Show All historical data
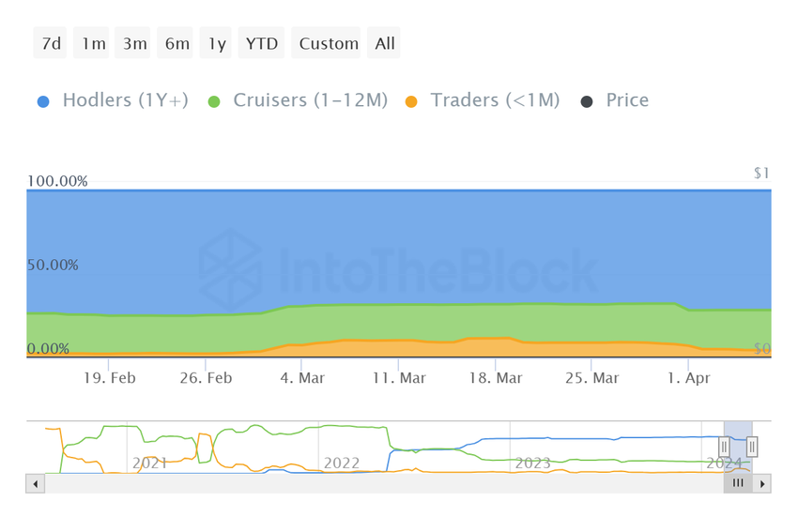Screen dimensions: 798x532 pyautogui.click(x=385, y=43)
